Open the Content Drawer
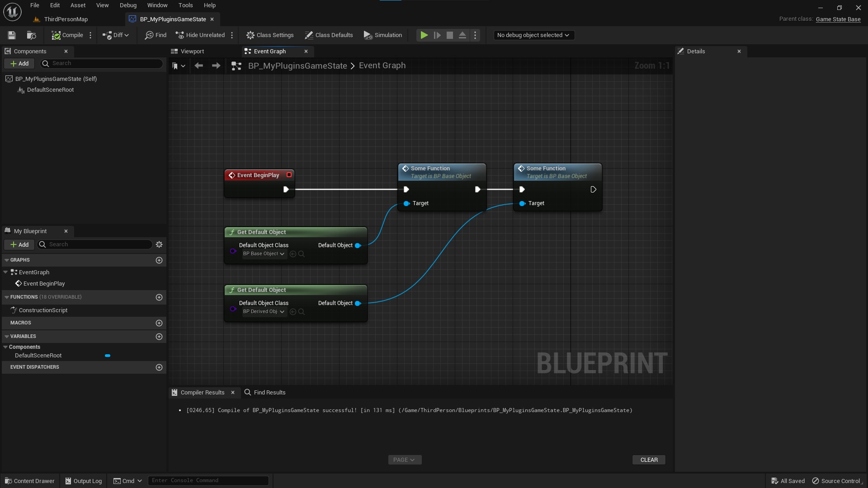 29,480
